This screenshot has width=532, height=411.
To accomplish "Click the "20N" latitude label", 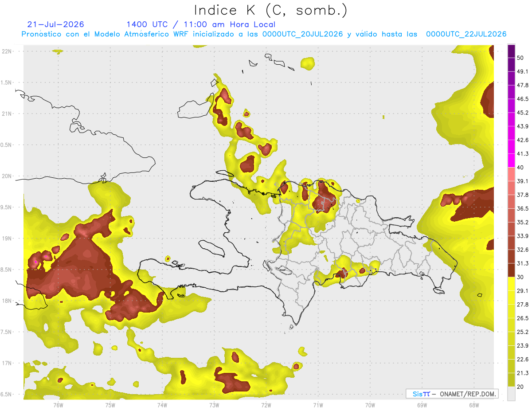I will [x=8, y=176].
